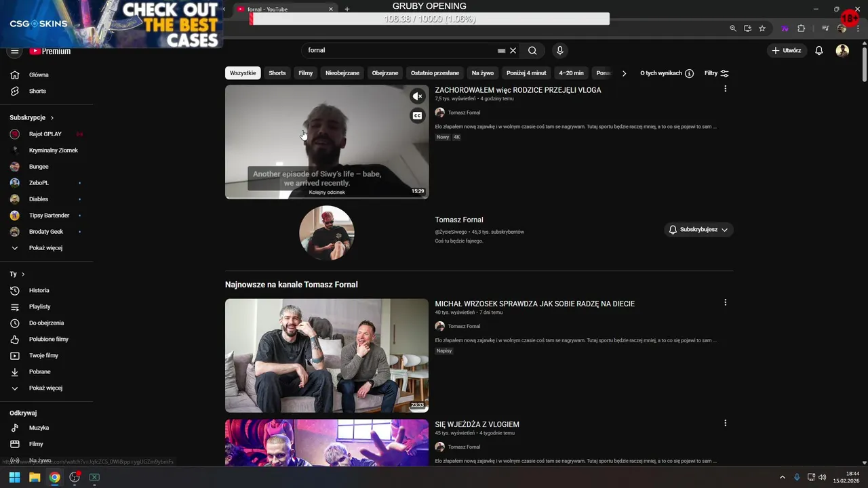Expand Pokaż więcej under the Ty section
This screenshot has height=488, width=868.
[x=46, y=388]
